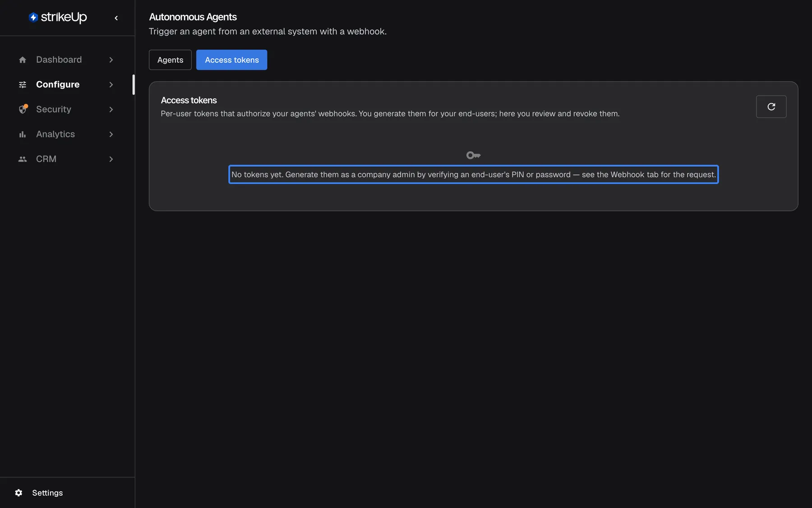Expand the CRM menu chevron
Viewport: 812px width, 508px height.
[111, 159]
